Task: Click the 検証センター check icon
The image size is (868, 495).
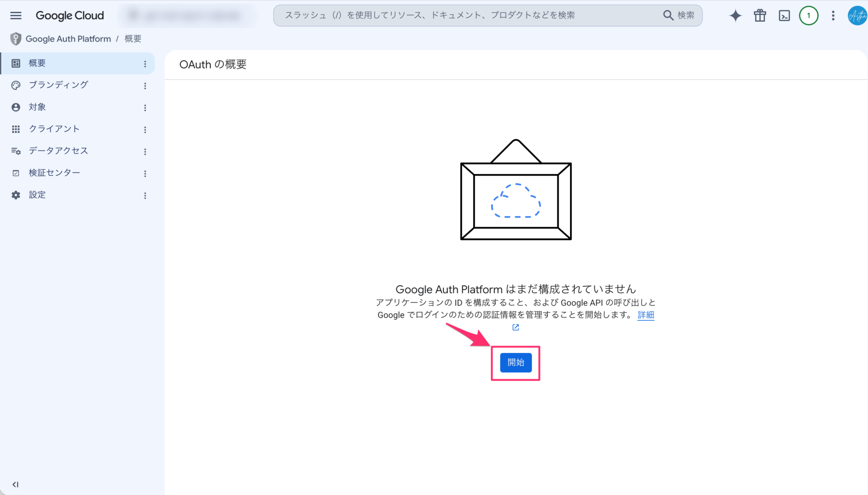Action: 16,173
